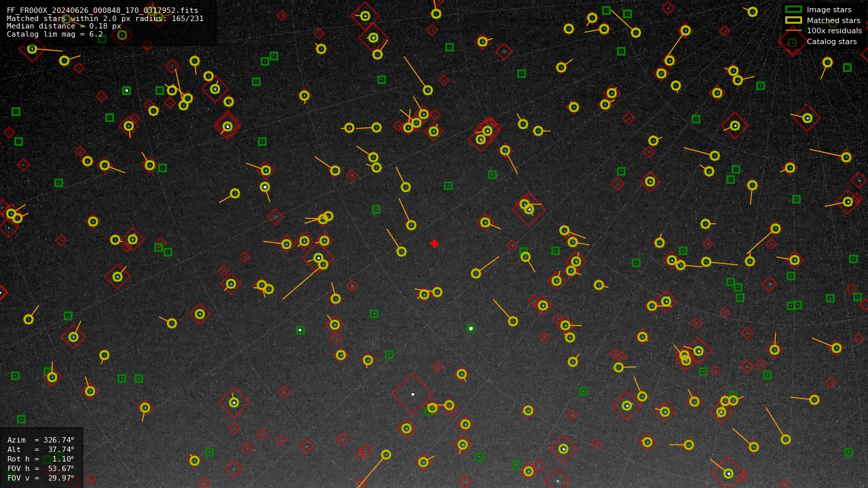Viewport: 868px width, 488px height.
Task: Click the 'Rot h = 1.10°' value
Action: pyautogui.click(x=41, y=459)
